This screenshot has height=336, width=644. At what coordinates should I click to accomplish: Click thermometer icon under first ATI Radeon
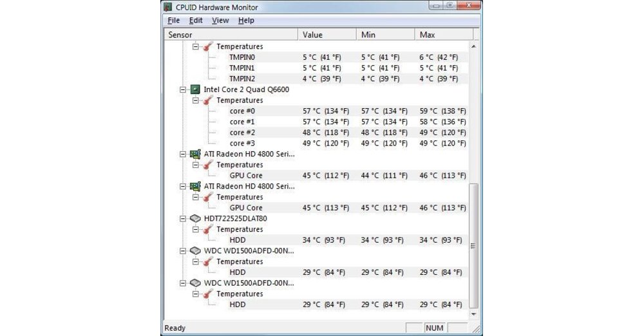click(x=208, y=165)
